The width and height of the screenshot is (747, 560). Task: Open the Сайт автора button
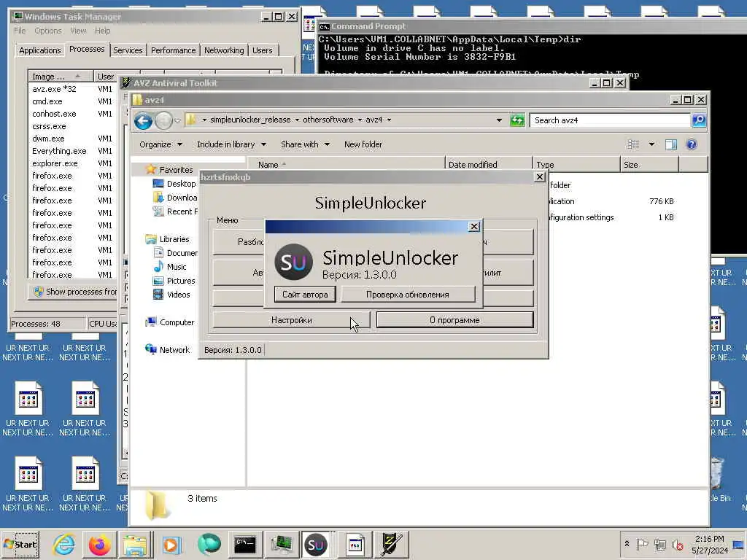click(305, 295)
